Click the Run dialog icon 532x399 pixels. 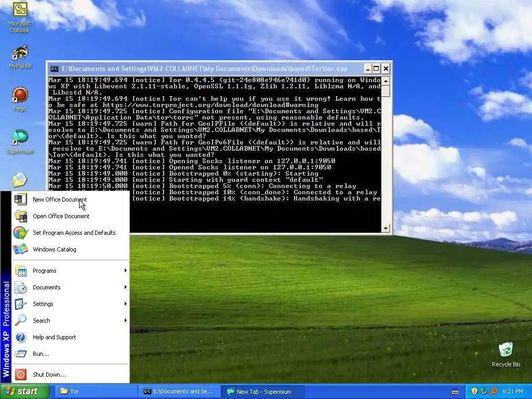coord(21,354)
